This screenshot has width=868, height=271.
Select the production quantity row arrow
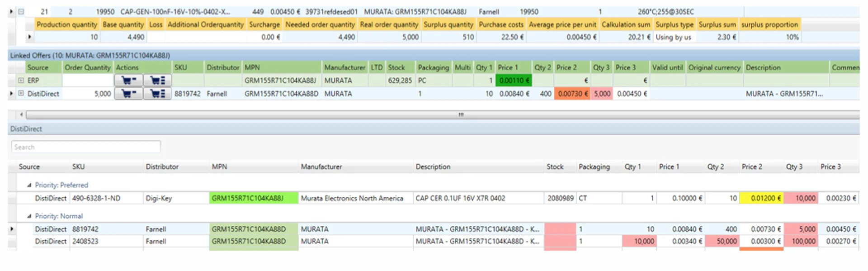click(x=29, y=37)
